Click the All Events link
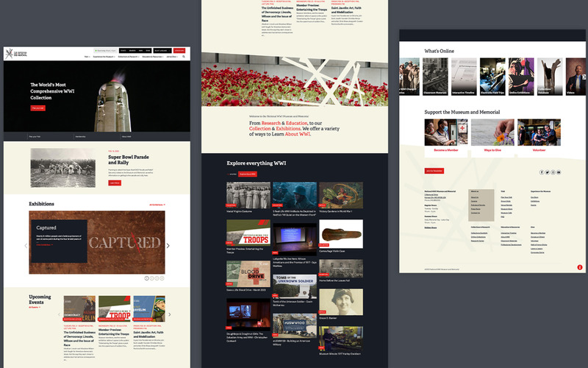Screen dimensions: 588x368 [x=35, y=307]
